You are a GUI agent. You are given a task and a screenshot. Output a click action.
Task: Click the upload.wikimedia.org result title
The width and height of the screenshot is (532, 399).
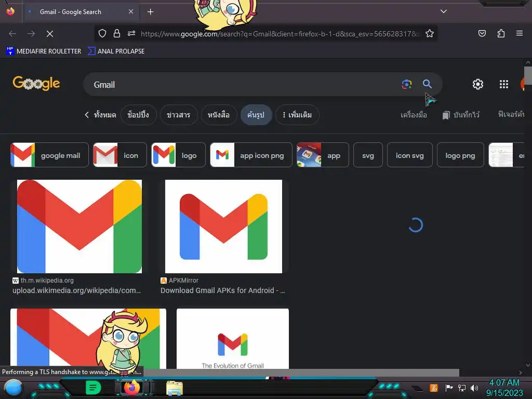tap(77, 290)
